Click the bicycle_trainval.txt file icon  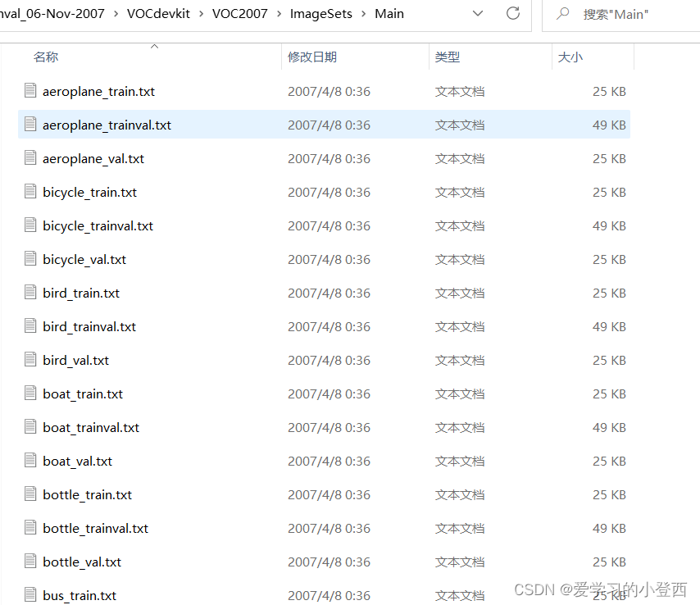point(30,225)
